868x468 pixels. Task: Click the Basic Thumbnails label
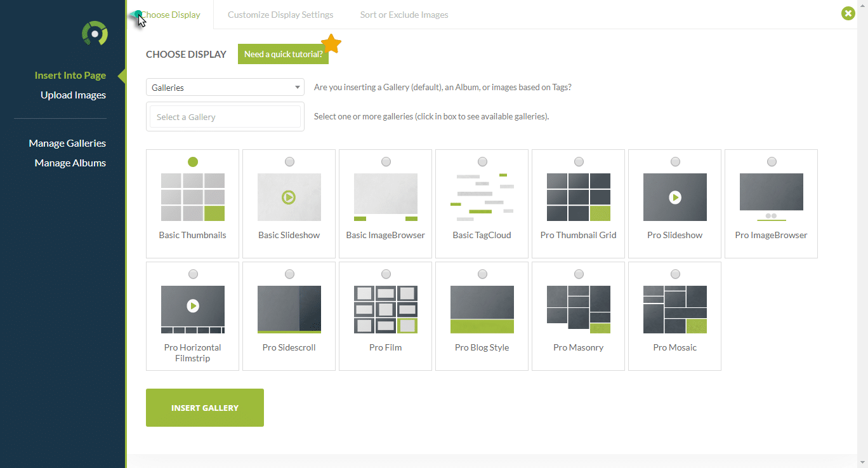(x=193, y=235)
